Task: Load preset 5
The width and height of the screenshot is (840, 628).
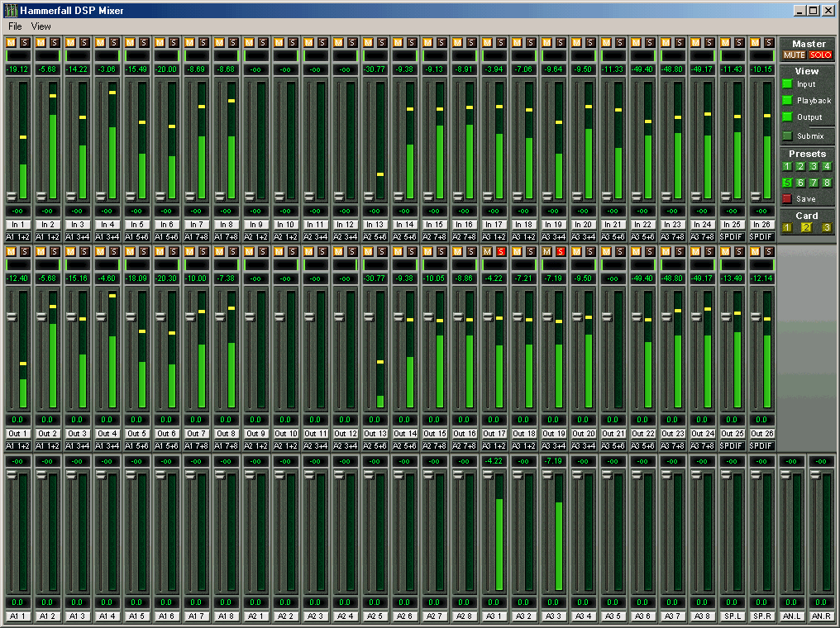Action: 787,183
